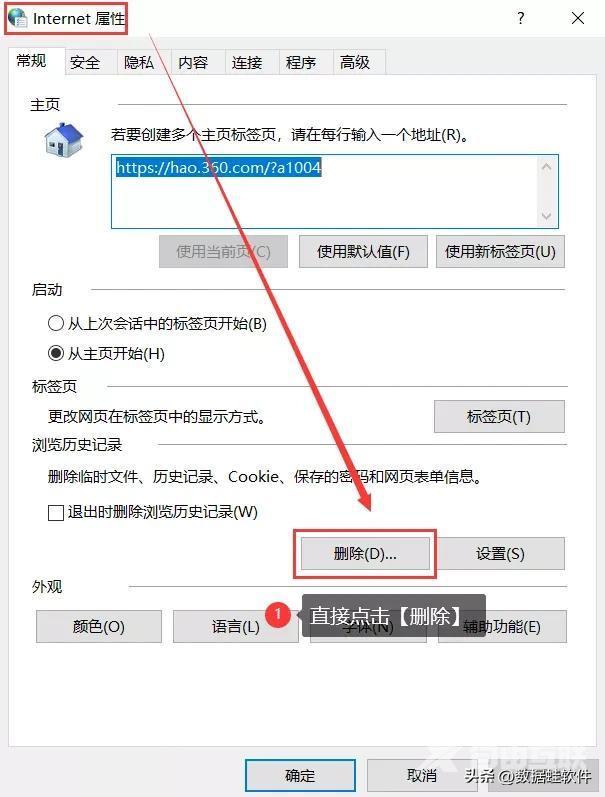The height and width of the screenshot is (797, 605).
Task: Switch to the 安全 tab
Action: coord(85,63)
